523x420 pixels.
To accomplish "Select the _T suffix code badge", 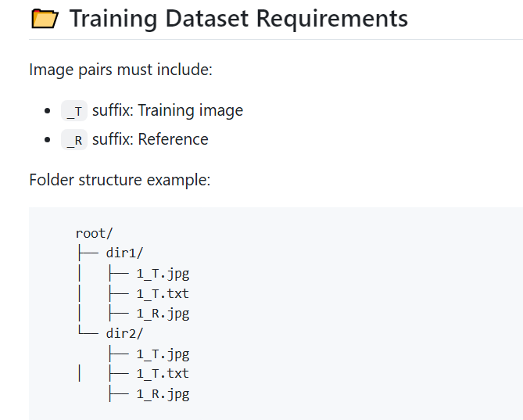I will coord(74,111).
